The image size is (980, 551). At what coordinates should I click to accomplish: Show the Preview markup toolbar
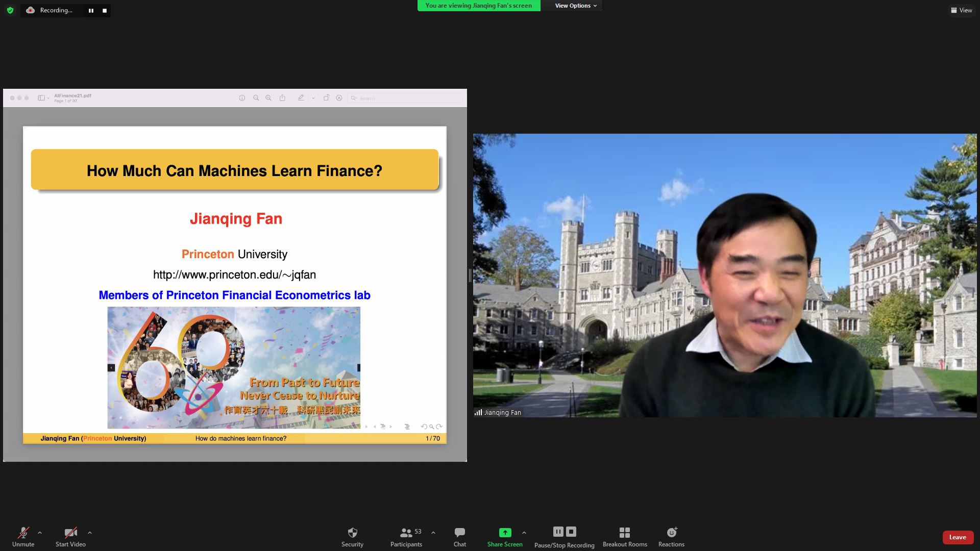339,98
